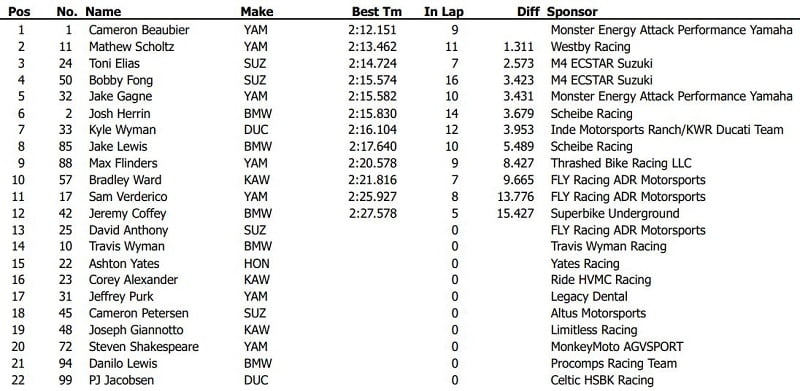
Task: Select Kyle Wyman's row name
Action: click(x=122, y=130)
